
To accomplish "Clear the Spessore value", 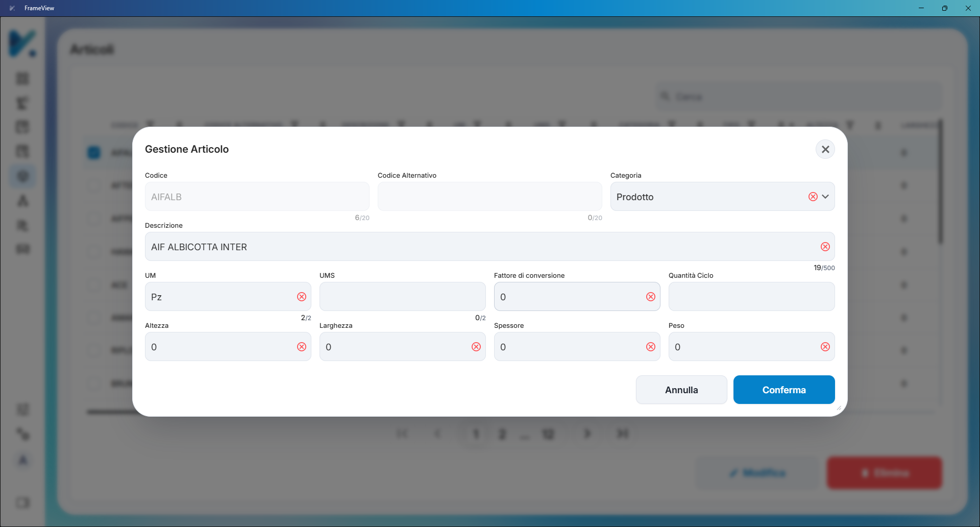I will 651,347.
